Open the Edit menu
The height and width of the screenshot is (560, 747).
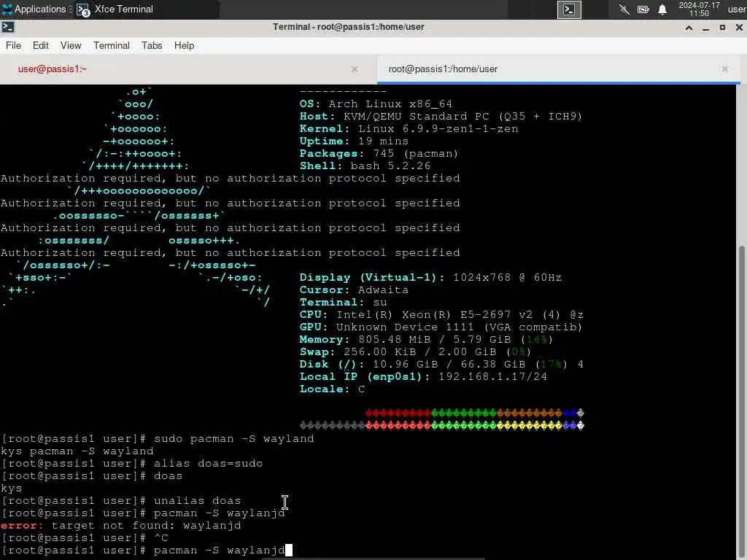coord(41,45)
